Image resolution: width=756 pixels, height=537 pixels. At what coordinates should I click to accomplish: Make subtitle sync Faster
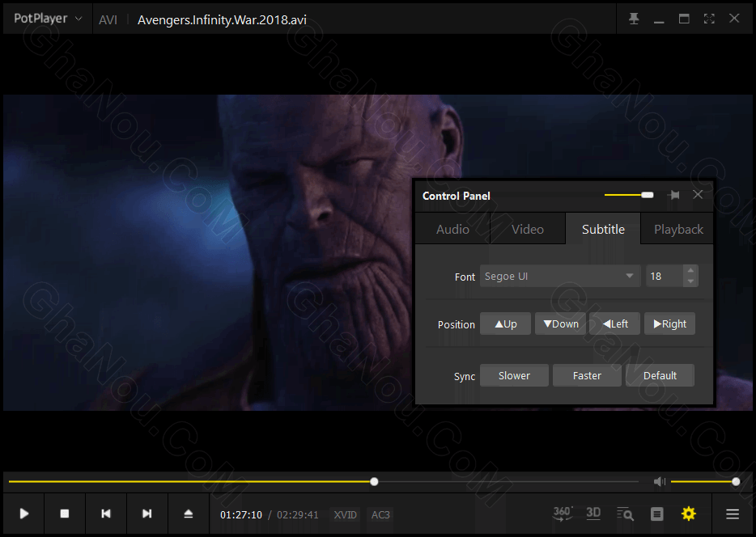pos(587,375)
